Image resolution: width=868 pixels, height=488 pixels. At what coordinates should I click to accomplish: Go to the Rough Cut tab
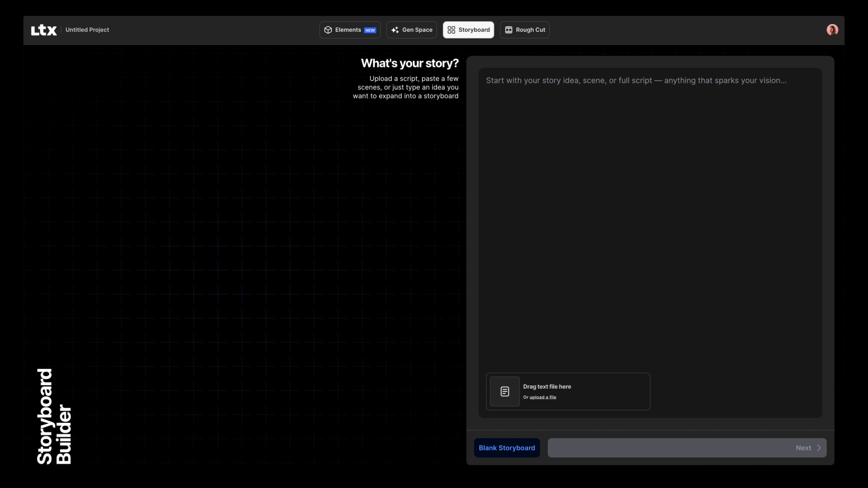[530, 30]
